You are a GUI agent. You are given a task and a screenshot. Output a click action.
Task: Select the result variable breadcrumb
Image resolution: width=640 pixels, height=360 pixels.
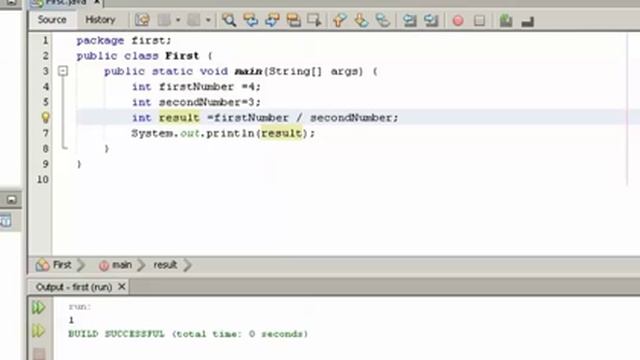tap(165, 265)
